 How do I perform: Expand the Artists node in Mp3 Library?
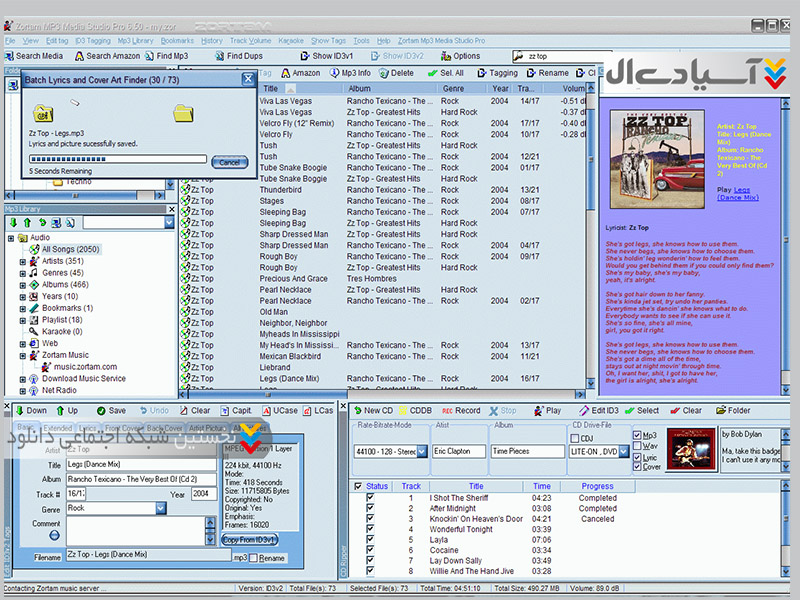pyautogui.click(x=22, y=261)
